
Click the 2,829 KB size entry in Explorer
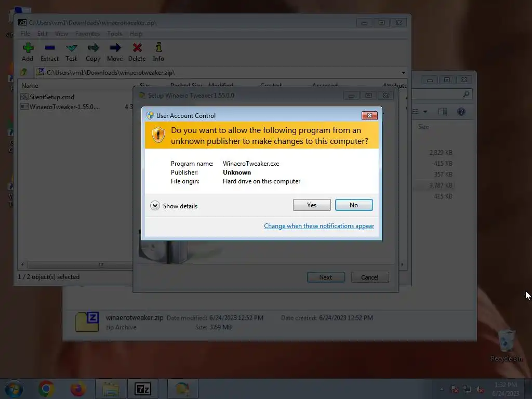click(441, 153)
